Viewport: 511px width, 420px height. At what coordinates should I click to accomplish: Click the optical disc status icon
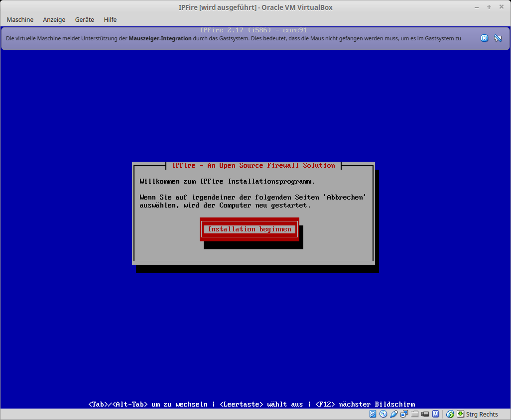[x=383, y=414]
